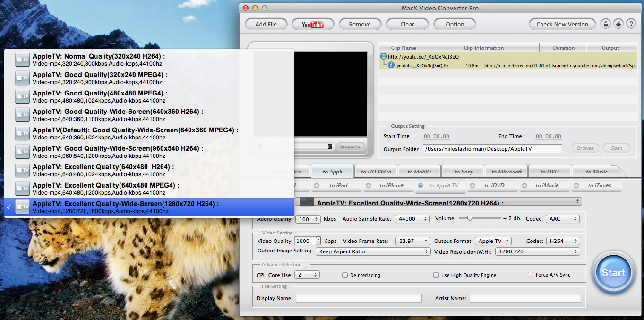Viewport: 644px width, 320px height.
Task: Select the 'to iPhone' radio option
Action: coord(369,185)
